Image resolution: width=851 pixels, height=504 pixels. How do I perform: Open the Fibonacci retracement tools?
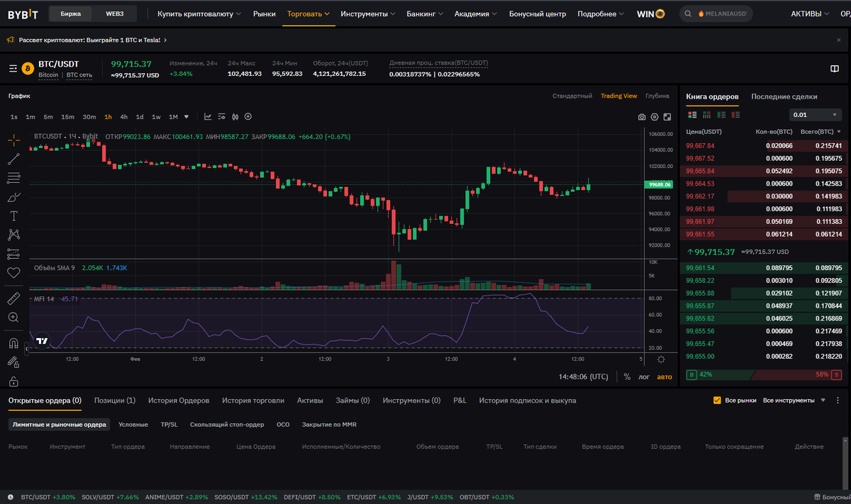(x=13, y=178)
